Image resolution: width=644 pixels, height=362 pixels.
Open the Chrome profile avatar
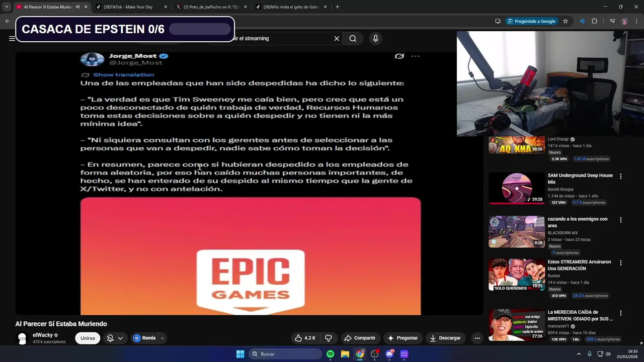pos(624,21)
